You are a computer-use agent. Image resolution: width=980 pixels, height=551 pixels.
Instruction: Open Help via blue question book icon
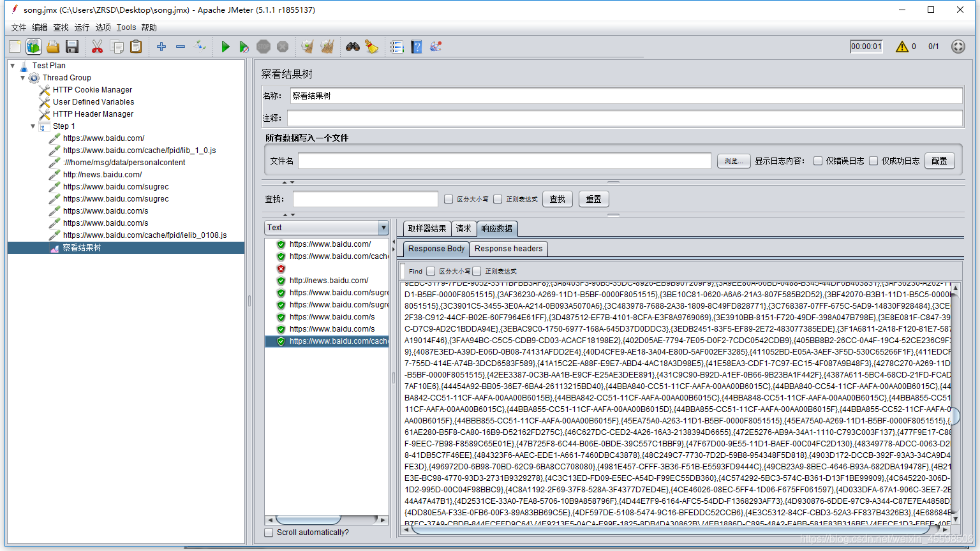(417, 47)
